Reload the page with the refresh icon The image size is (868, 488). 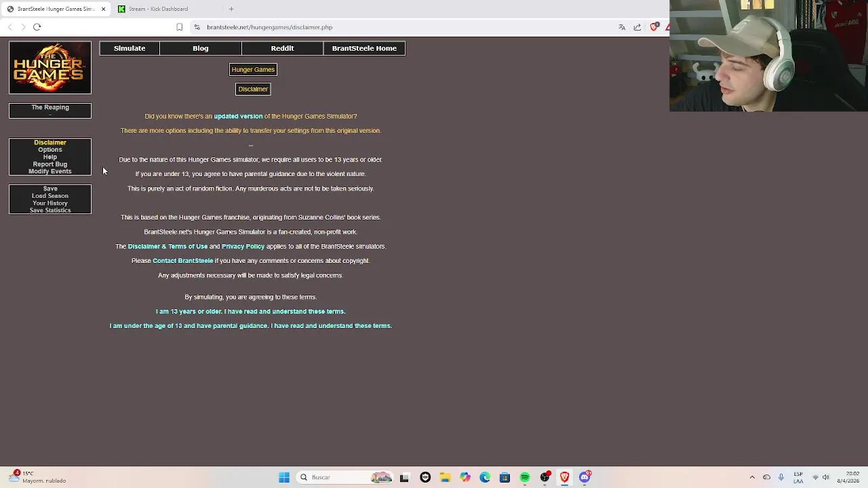click(x=37, y=27)
